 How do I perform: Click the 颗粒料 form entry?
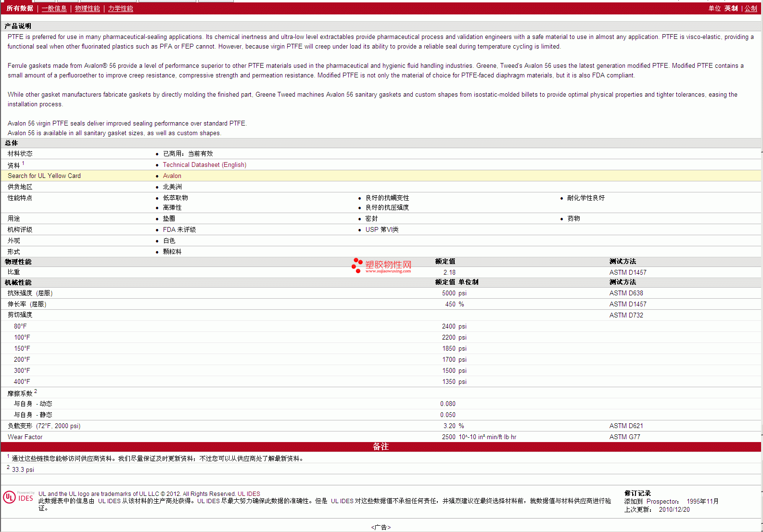point(172,252)
